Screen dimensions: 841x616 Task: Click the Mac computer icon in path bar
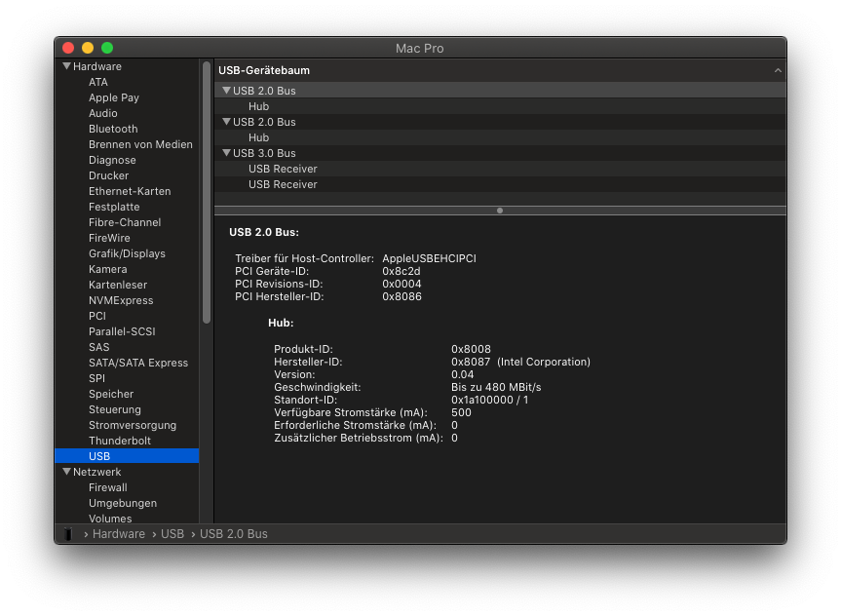click(68, 534)
